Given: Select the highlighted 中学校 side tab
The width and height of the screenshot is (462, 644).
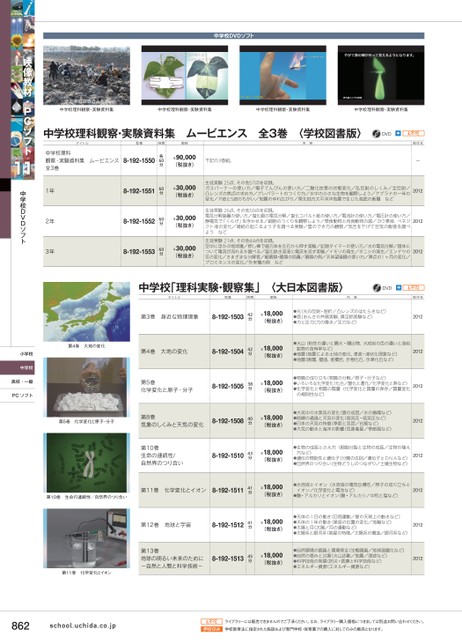Looking at the screenshot, I should click(x=17, y=368).
